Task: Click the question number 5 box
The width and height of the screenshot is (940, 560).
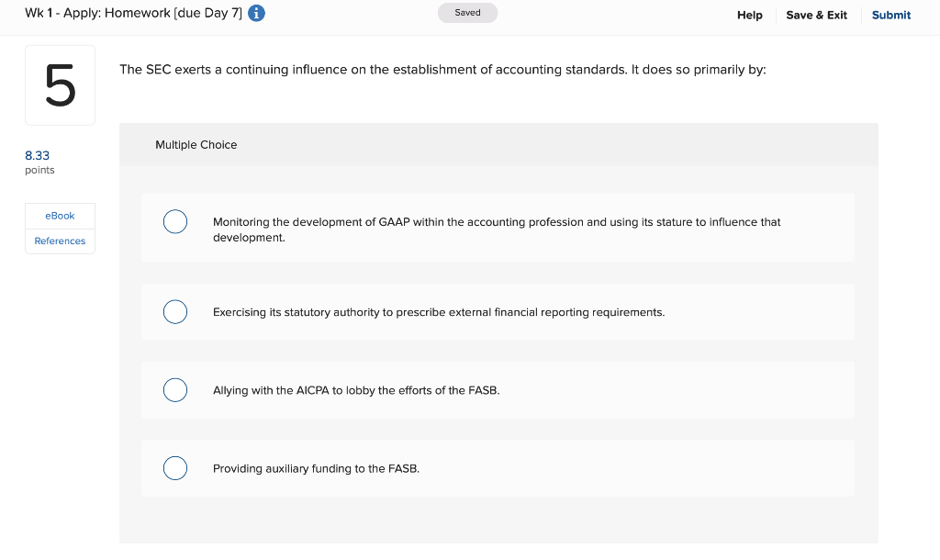Action: [60, 84]
